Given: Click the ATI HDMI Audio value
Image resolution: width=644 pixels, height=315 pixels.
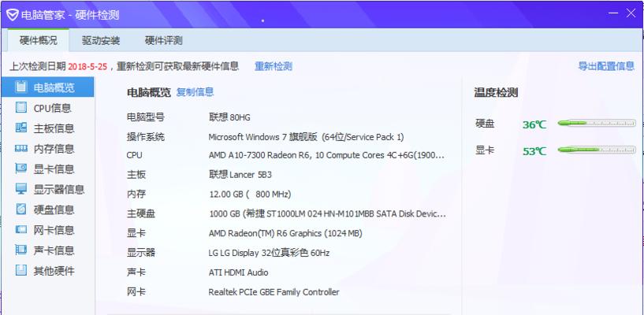Looking at the screenshot, I should point(238,272).
